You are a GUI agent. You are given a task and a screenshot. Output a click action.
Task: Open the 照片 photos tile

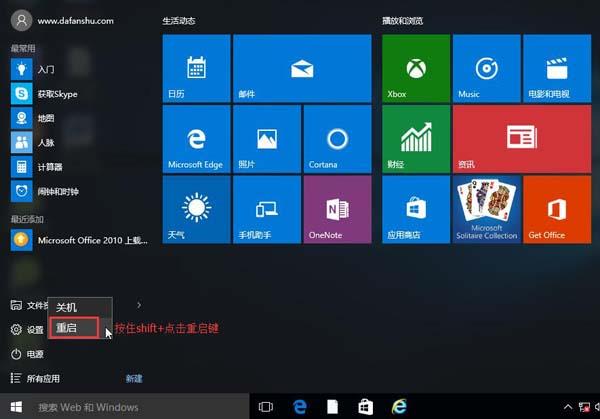point(267,139)
